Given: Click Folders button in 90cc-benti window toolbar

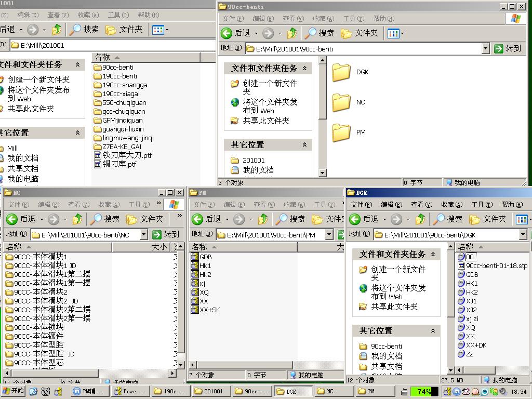Looking at the screenshot, I should (360, 33).
